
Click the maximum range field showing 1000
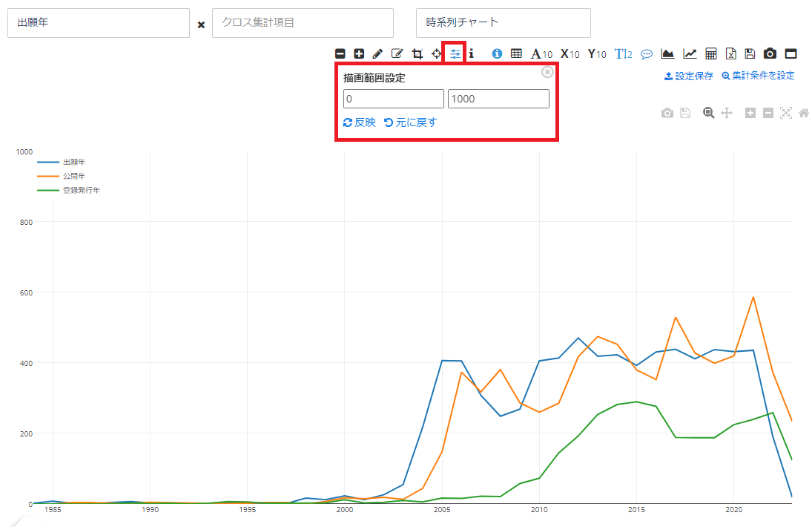click(498, 99)
